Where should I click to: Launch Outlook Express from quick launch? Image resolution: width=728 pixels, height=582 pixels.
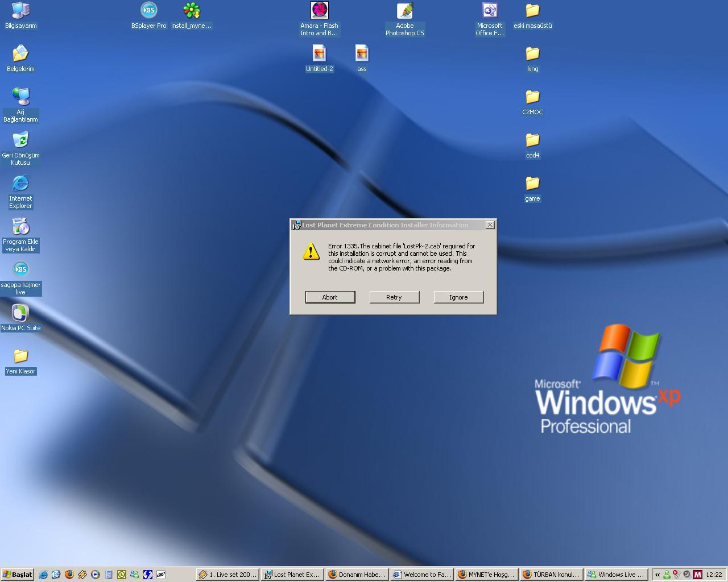pyautogui.click(x=56, y=575)
